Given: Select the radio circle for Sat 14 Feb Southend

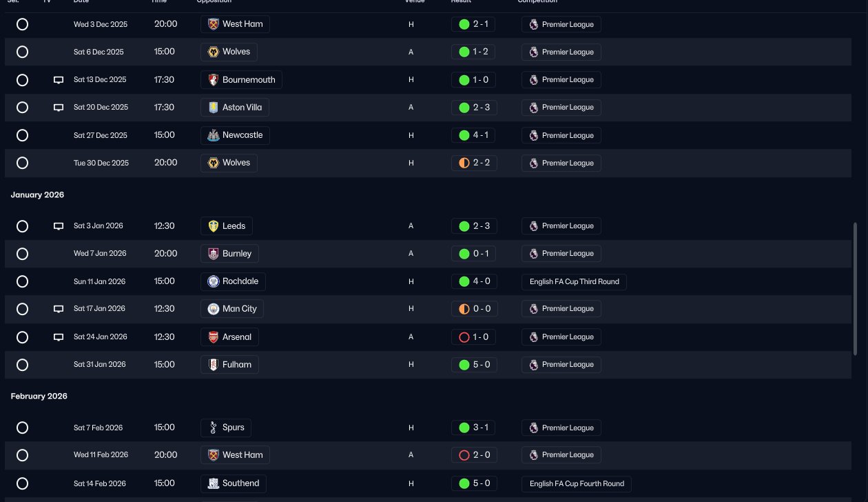Looking at the screenshot, I should pyautogui.click(x=22, y=483).
